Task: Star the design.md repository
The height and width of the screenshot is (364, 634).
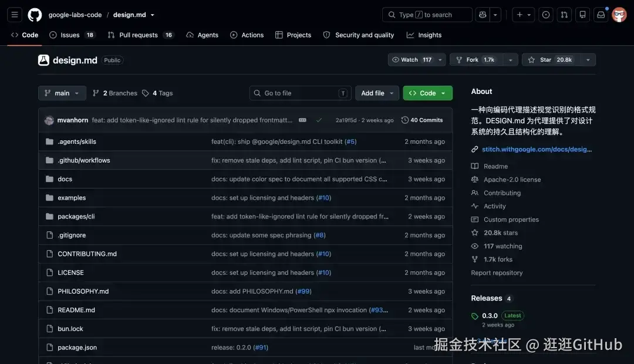Action: click(x=551, y=60)
